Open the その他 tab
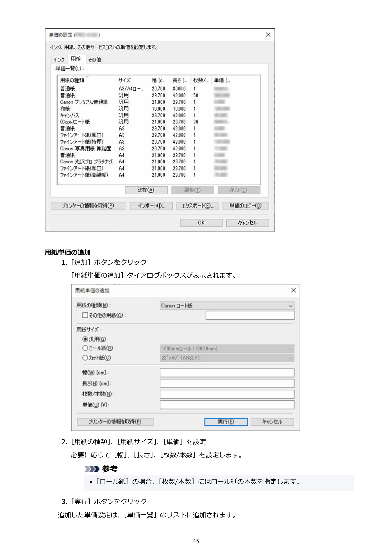This screenshot has width=392, height=555. click(x=94, y=59)
